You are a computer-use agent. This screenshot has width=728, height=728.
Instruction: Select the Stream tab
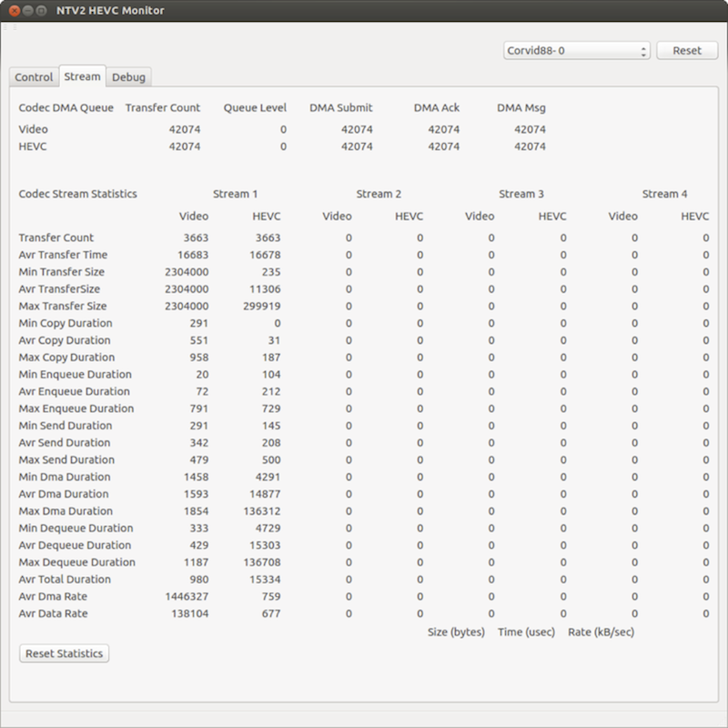point(83,76)
